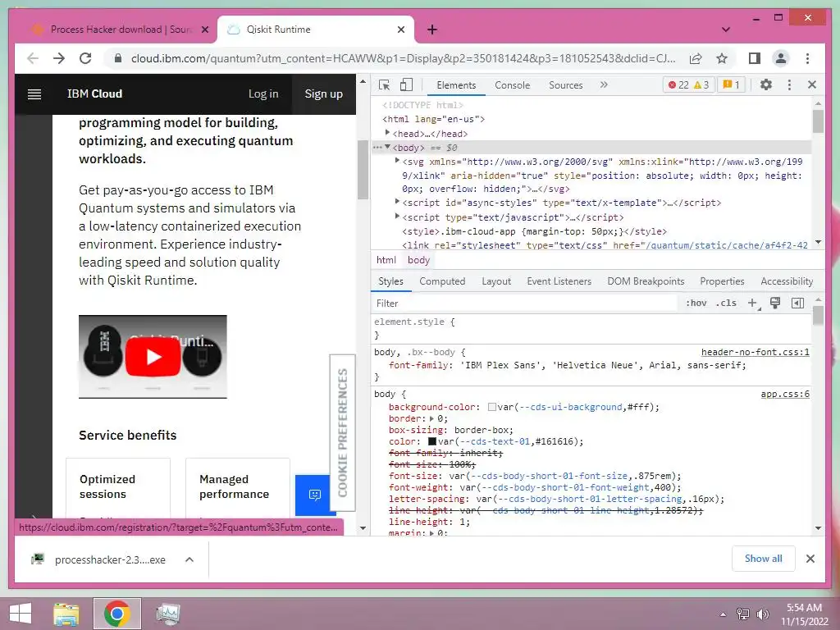
Task: Open the Event Listeners tab
Action: [x=559, y=281]
